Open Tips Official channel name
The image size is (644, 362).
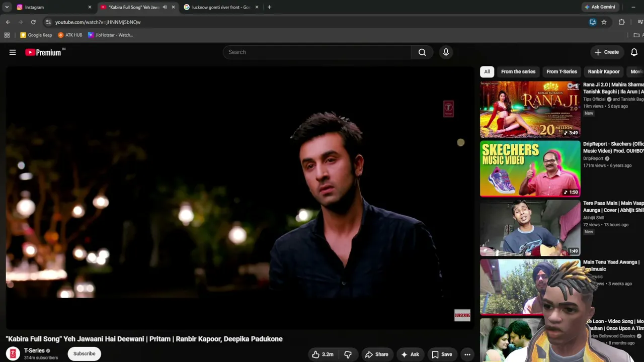pos(594,100)
